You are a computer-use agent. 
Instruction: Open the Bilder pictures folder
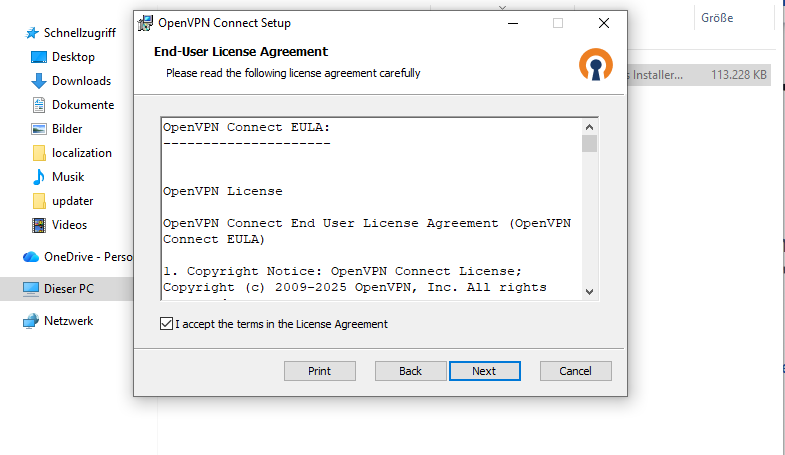coord(67,129)
